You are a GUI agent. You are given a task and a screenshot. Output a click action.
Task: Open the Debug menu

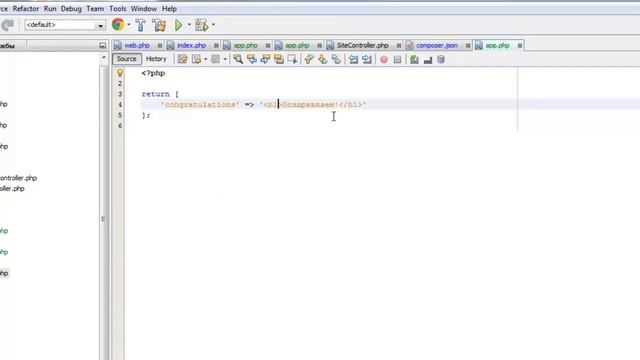click(71, 9)
